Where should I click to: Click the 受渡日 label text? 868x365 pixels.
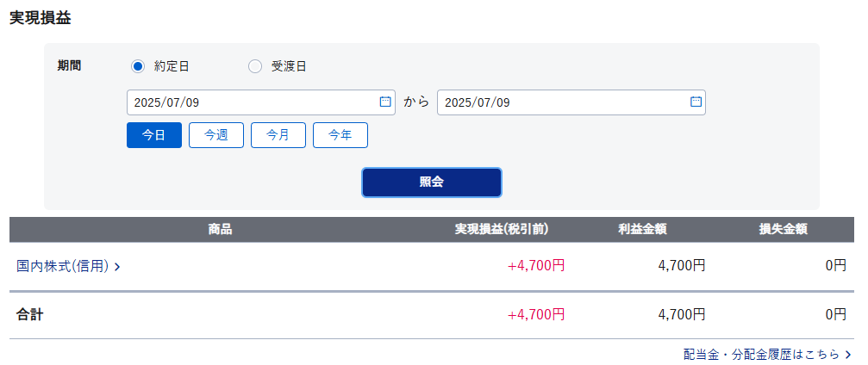(289, 67)
